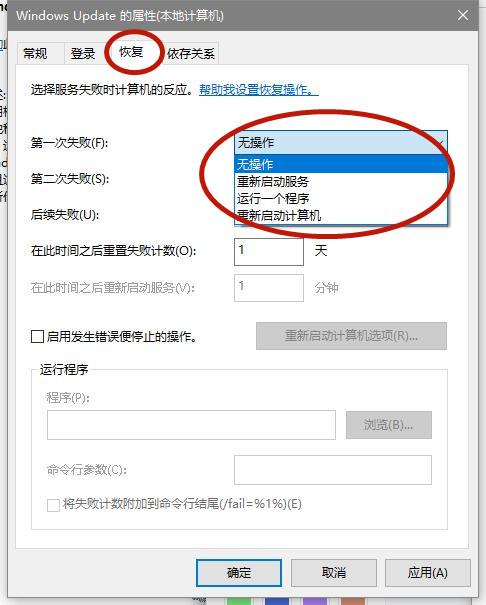
Task: Click the restart service minutes field
Action: tap(269, 288)
